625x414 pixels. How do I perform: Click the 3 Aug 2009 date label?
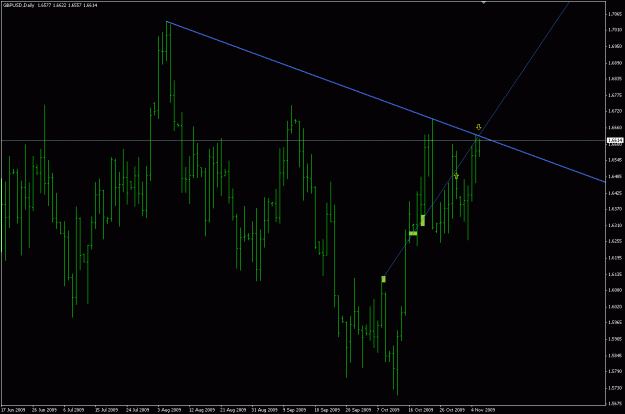169,410
